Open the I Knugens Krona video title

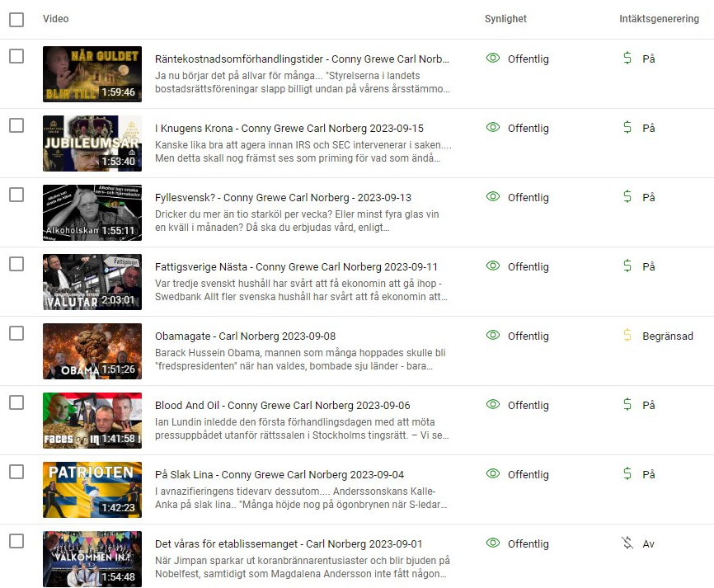point(289,128)
